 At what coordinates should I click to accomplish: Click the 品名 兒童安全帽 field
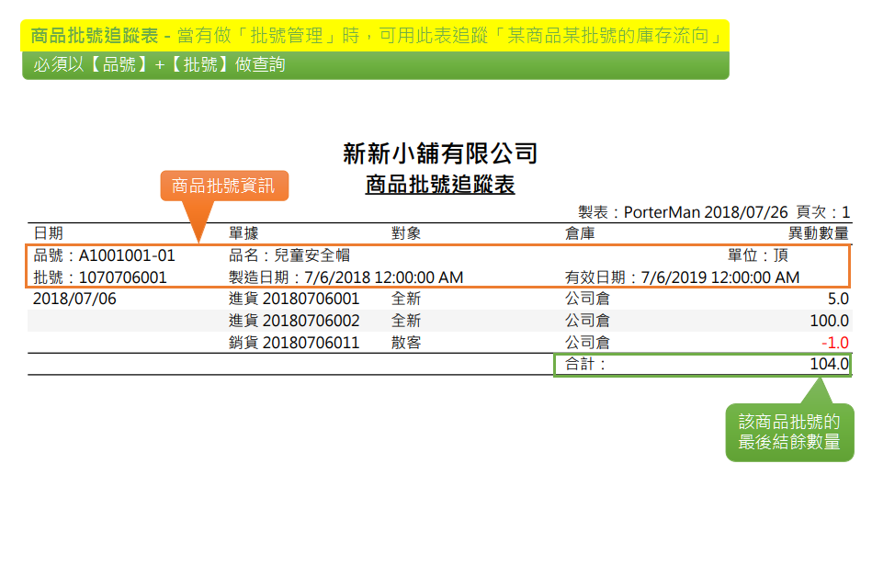click(289, 255)
